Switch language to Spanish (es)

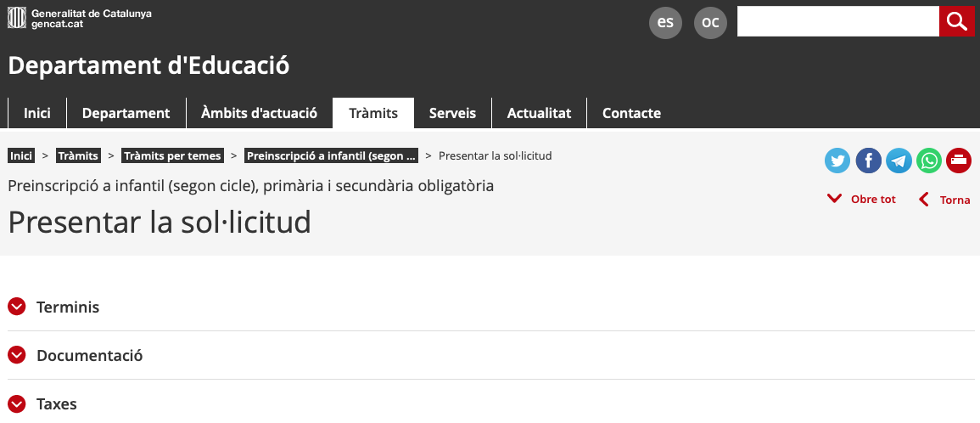pyautogui.click(x=665, y=22)
